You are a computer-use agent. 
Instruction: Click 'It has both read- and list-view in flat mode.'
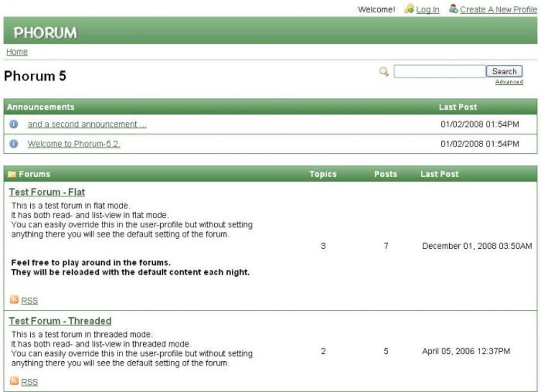tap(90, 215)
